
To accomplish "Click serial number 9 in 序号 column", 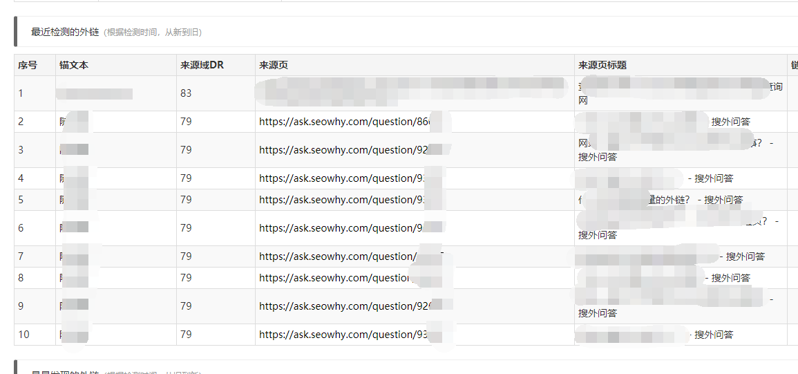I will point(21,306).
